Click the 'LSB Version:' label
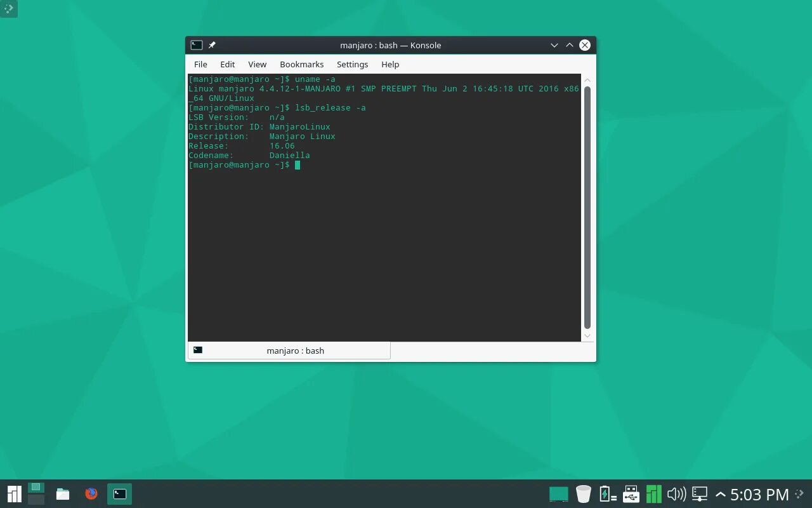Screen dimensions: 812x508 point(219,117)
